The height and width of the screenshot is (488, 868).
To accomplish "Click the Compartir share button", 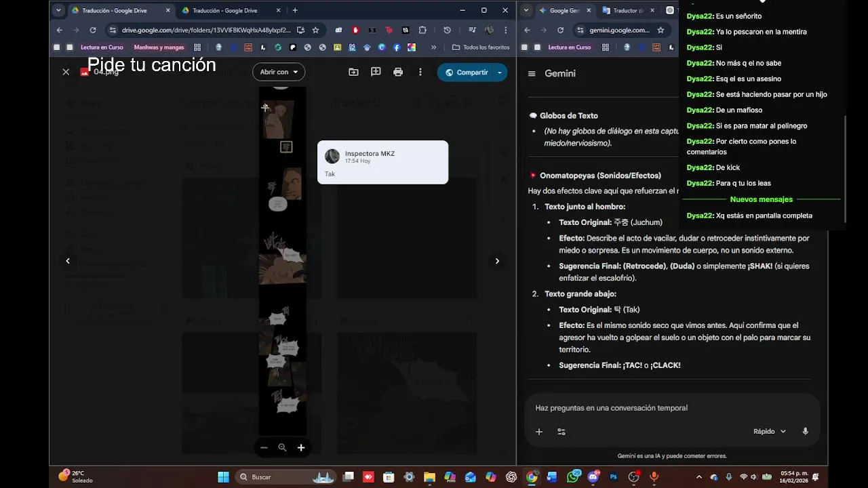I will coord(466,73).
